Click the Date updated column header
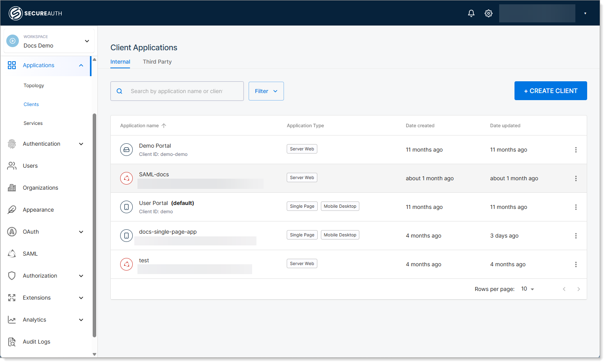This screenshot has height=364, width=606. 505,126
